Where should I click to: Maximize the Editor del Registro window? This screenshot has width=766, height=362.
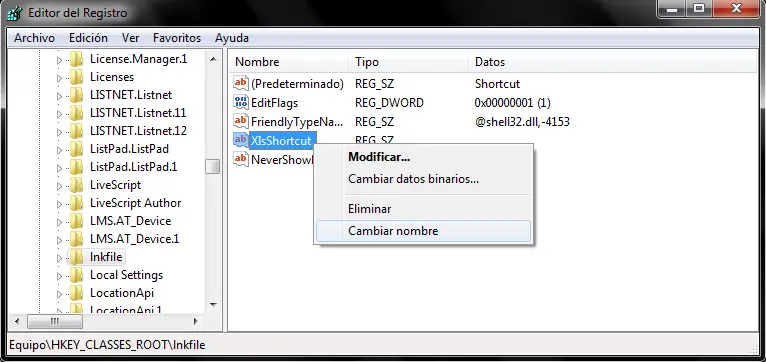(x=699, y=9)
